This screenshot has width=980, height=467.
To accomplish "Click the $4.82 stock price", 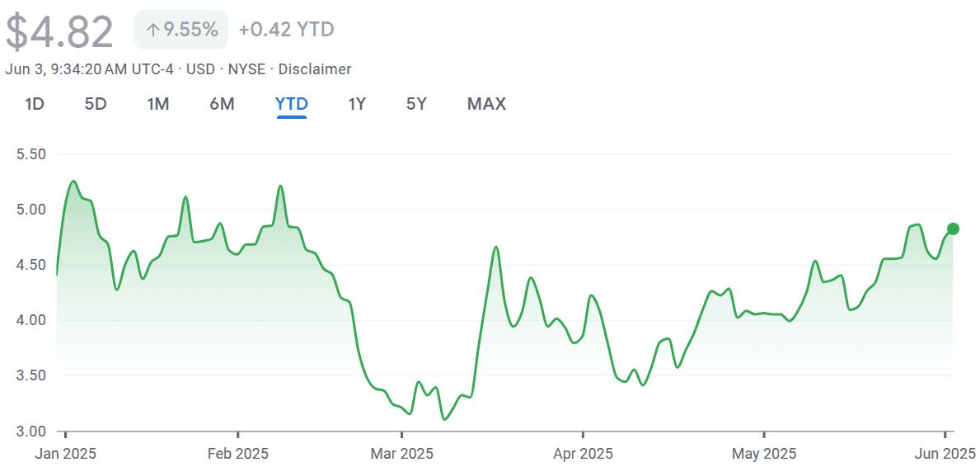I will (x=59, y=32).
